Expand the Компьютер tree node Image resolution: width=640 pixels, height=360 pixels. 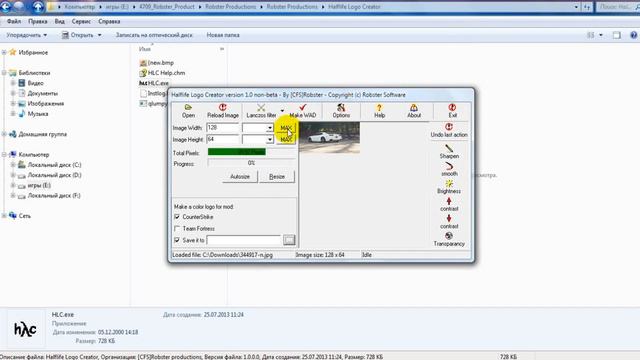pyautogui.click(x=4, y=155)
